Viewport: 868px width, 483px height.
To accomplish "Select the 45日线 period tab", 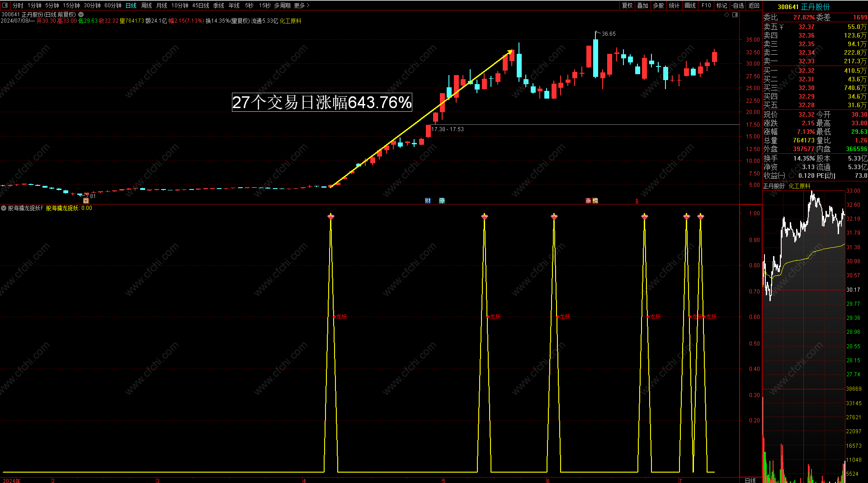I will (201, 5).
